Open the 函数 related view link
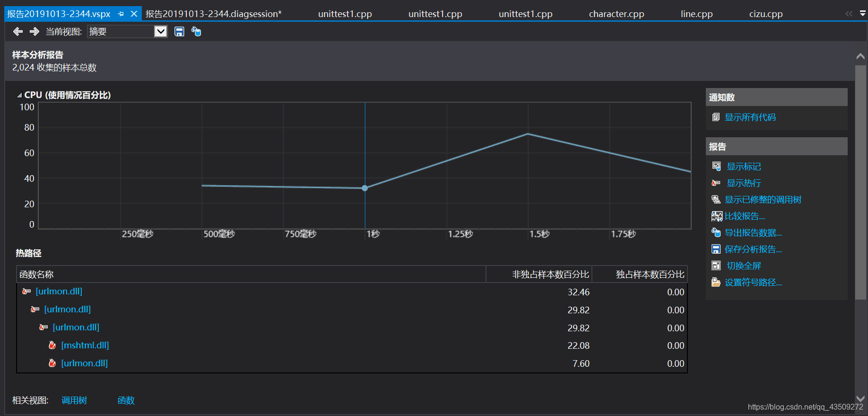The height and width of the screenshot is (416, 868). 126,400
